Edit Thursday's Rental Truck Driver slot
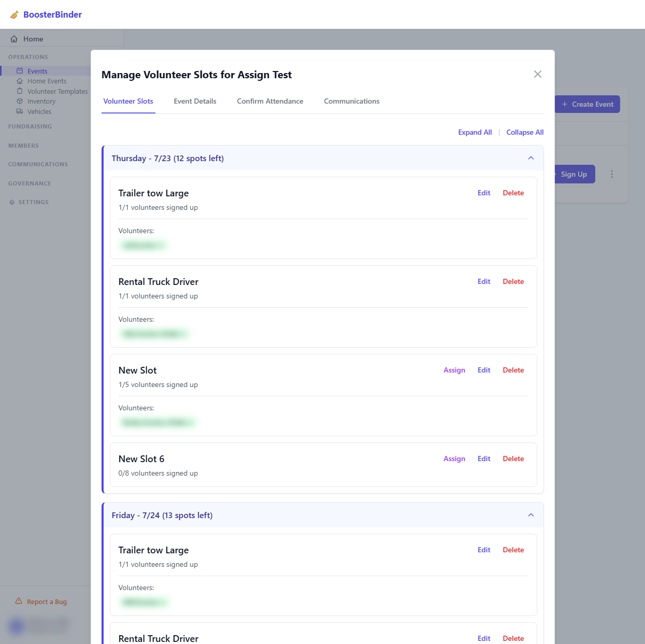645x644 pixels. (484, 281)
